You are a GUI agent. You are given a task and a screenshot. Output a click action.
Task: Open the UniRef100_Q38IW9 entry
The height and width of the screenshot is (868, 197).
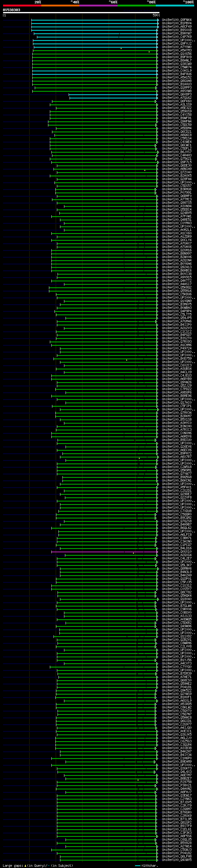pyautogui.click(x=177, y=64)
